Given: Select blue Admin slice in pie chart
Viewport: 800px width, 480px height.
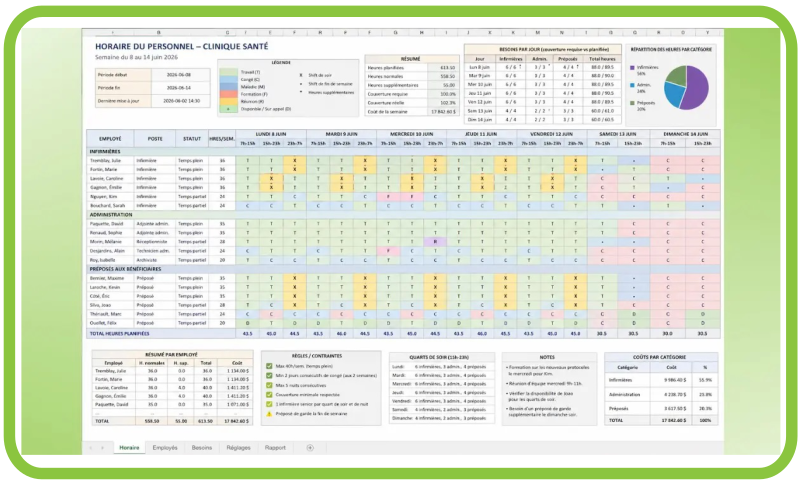Looking at the screenshot, I should coord(673,95).
